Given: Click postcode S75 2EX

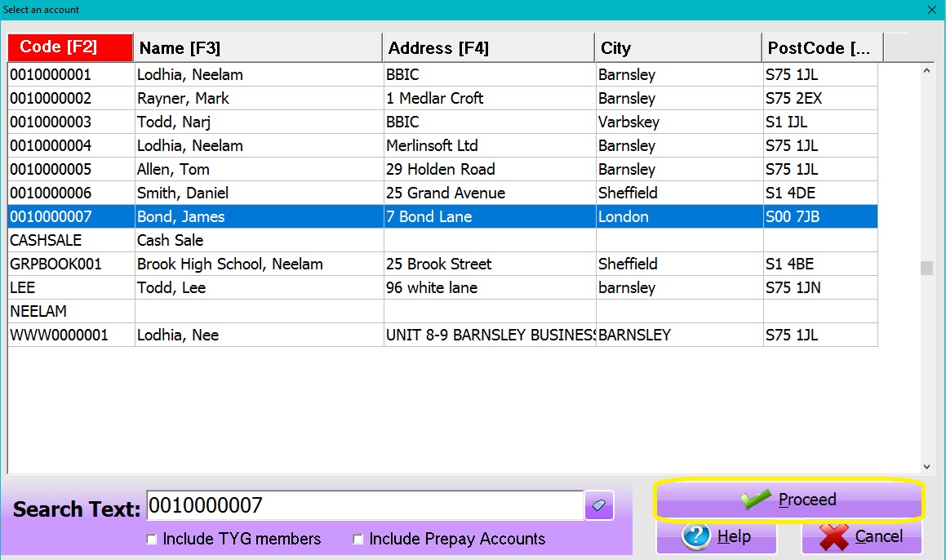Looking at the screenshot, I should (x=794, y=98).
